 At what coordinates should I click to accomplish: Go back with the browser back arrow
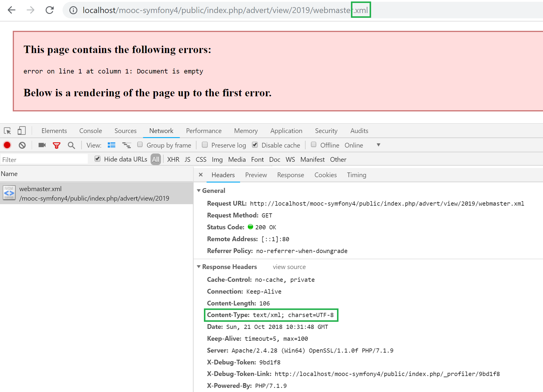pos(12,10)
